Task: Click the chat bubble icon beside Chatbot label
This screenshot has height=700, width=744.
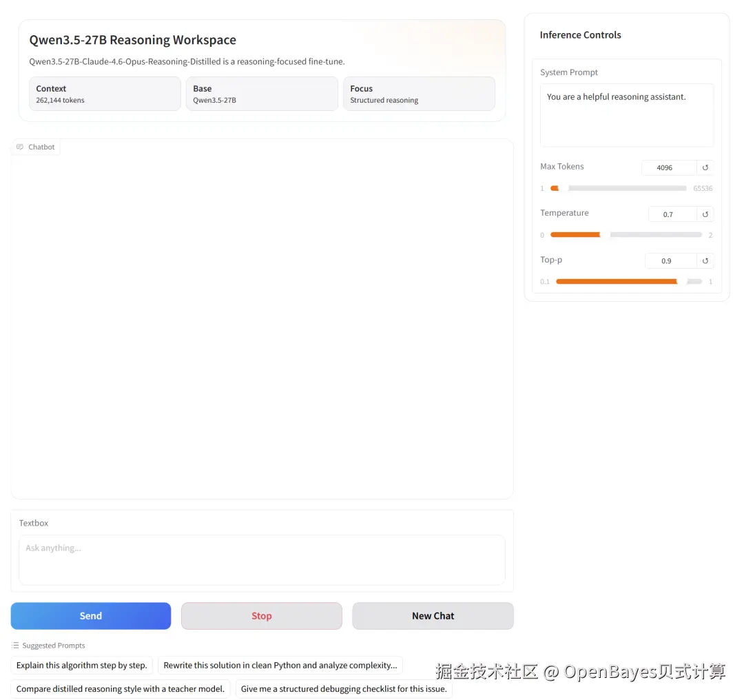Action: click(19, 146)
